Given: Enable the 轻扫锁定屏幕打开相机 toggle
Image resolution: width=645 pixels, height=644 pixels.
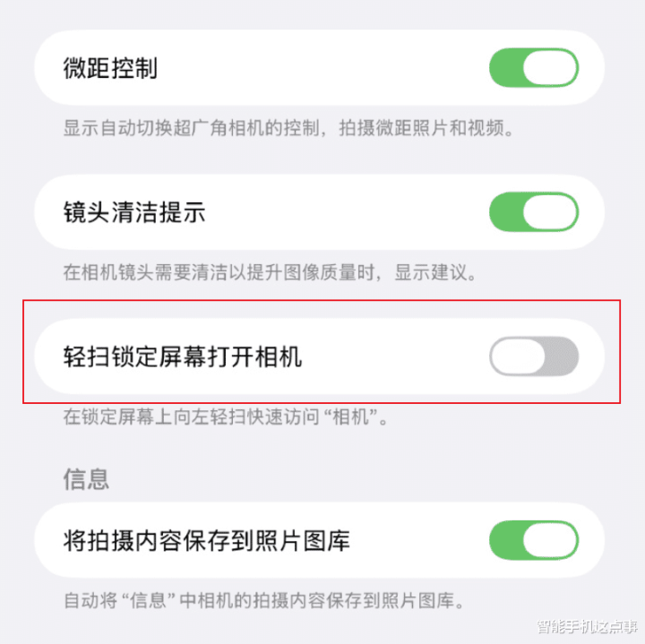Looking at the screenshot, I should coord(534,356).
